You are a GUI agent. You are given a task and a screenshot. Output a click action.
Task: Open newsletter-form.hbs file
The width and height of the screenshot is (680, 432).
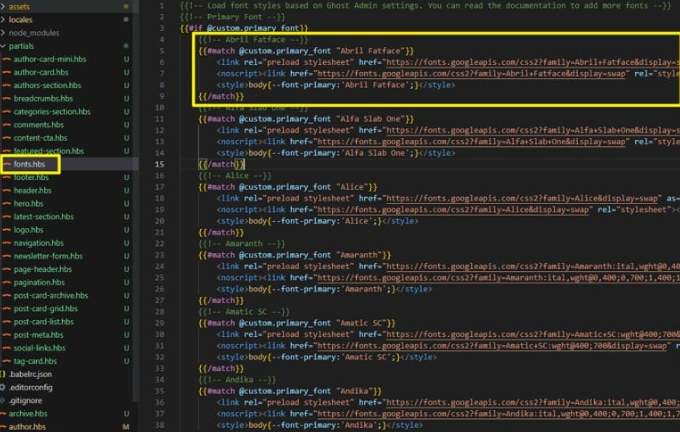tap(48, 256)
